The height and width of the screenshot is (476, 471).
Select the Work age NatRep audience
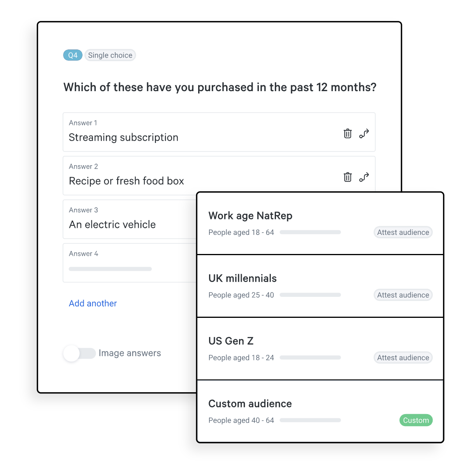250,216
